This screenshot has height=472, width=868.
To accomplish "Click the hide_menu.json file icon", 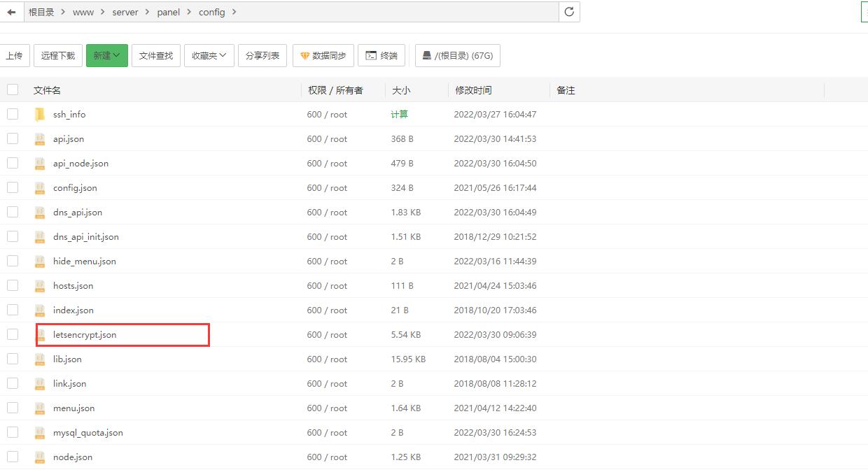I will [40, 262].
